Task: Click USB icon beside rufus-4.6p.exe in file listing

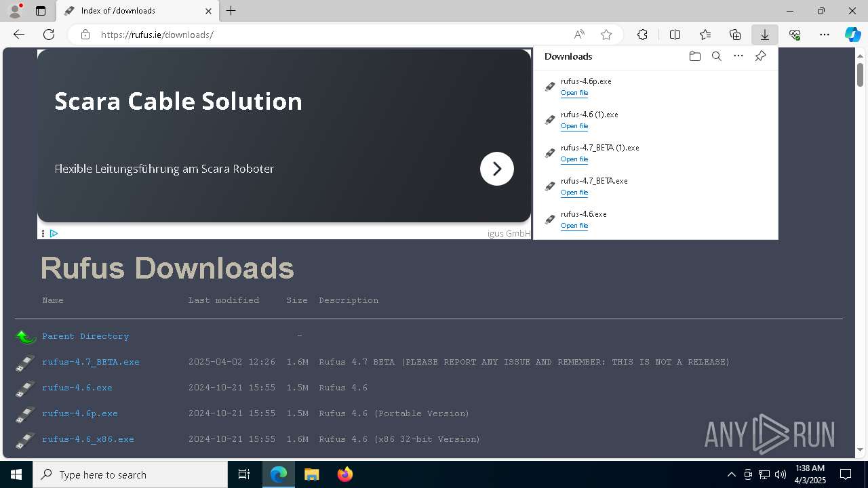Action: point(25,414)
